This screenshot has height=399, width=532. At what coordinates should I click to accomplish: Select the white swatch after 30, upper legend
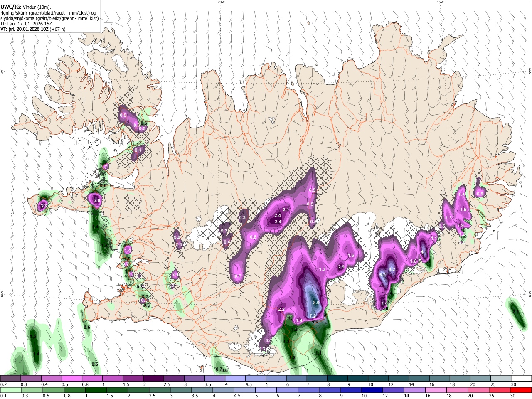click(521, 378)
